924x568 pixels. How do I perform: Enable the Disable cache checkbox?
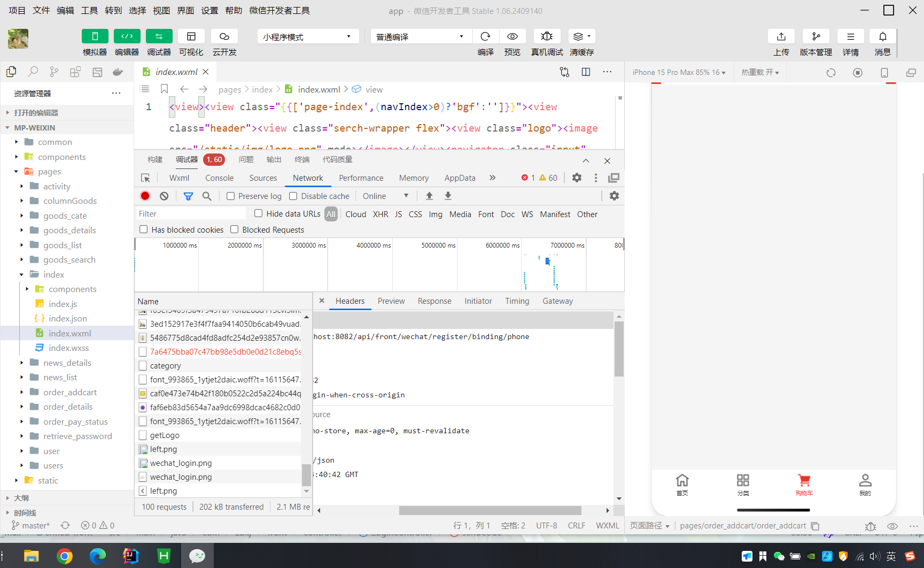coord(293,196)
